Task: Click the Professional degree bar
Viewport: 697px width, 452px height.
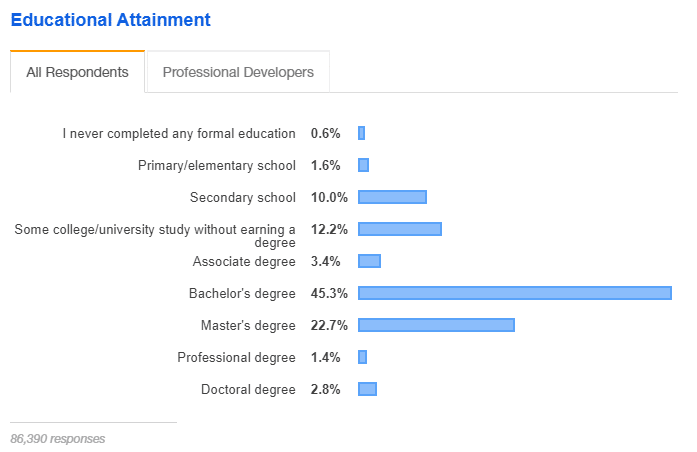Action: click(362, 357)
